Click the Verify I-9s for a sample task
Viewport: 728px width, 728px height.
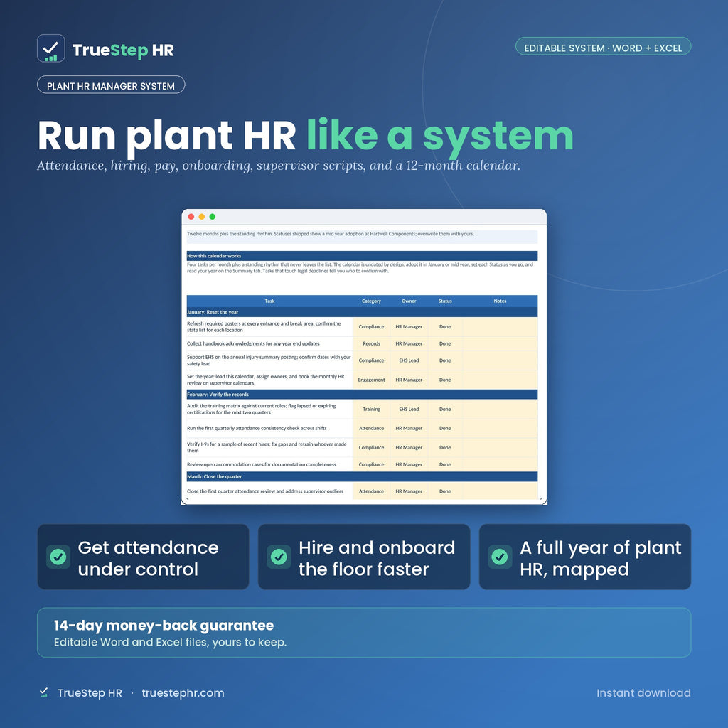pos(269,448)
